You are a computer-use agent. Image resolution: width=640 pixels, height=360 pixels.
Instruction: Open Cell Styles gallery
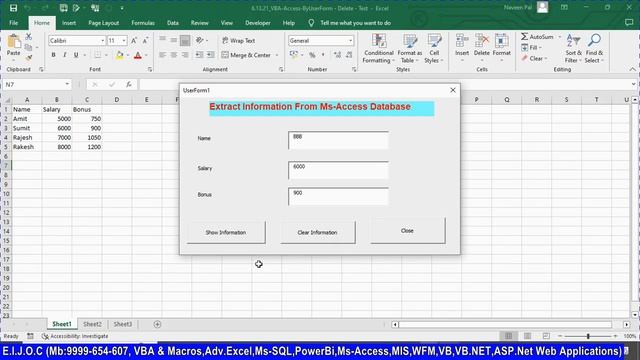[x=434, y=49]
